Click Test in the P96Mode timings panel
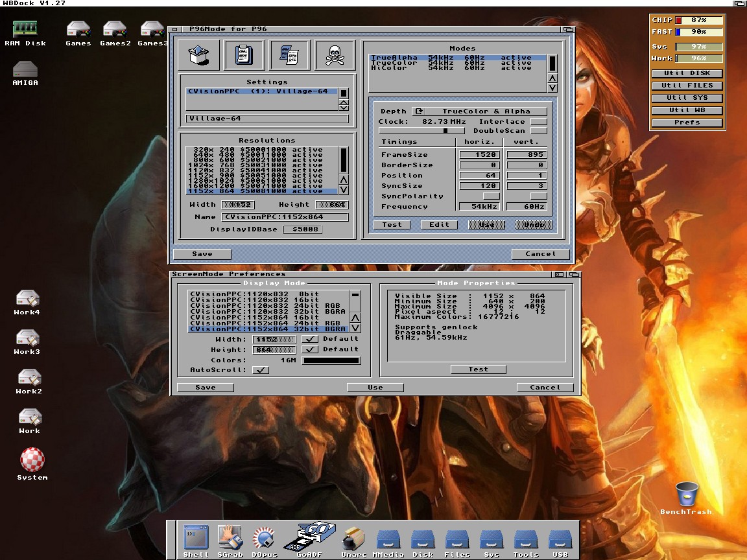Image resolution: width=747 pixels, height=560 pixels. coord(392,225)
